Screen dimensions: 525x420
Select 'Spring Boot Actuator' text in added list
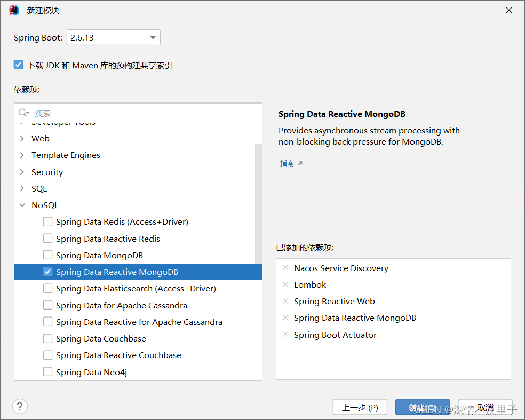335,335
